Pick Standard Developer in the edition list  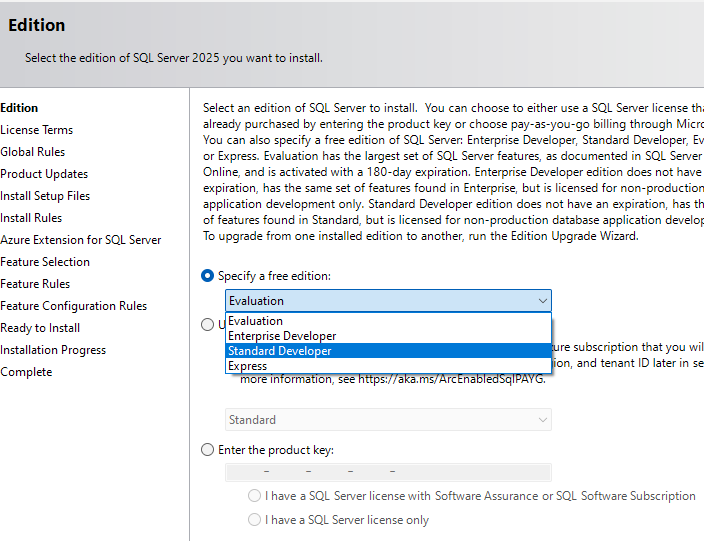[388, 351]
